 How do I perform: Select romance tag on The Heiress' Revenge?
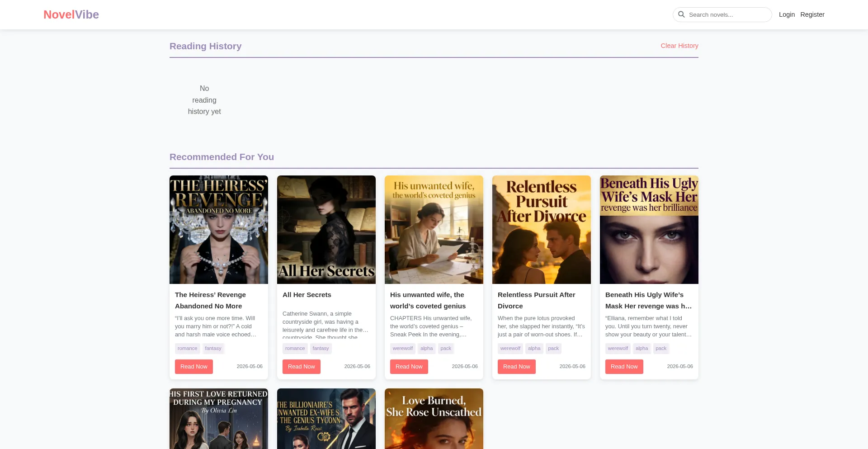click(x=188, y=349)
